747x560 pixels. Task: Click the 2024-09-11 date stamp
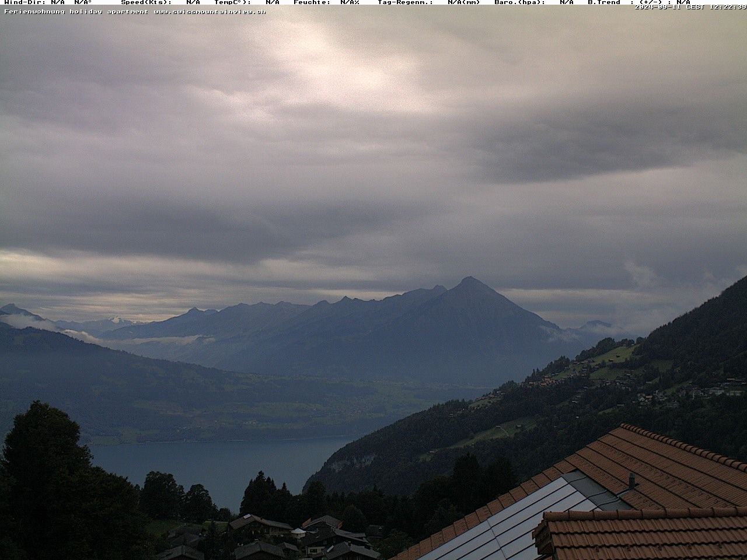tap(658, 7)
